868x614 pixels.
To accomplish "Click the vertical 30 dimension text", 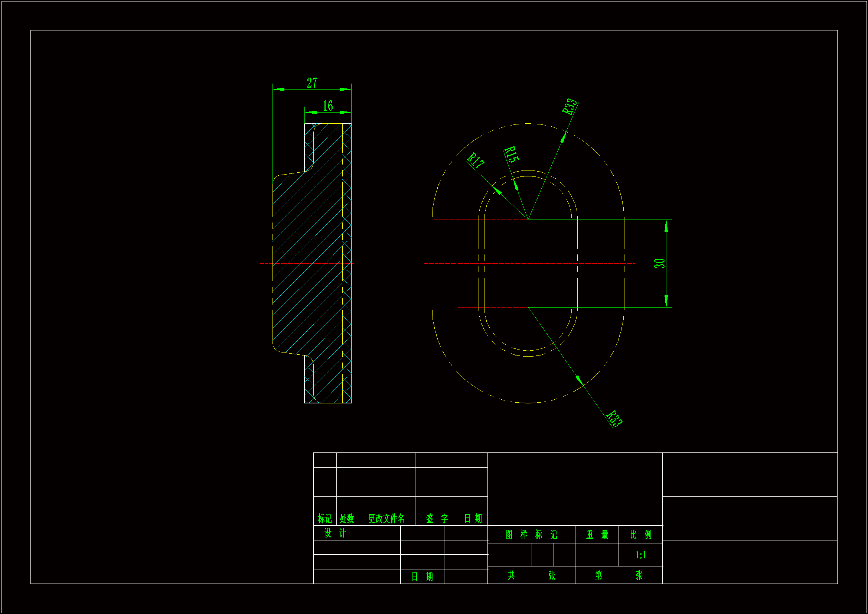I will click(659, 263).
